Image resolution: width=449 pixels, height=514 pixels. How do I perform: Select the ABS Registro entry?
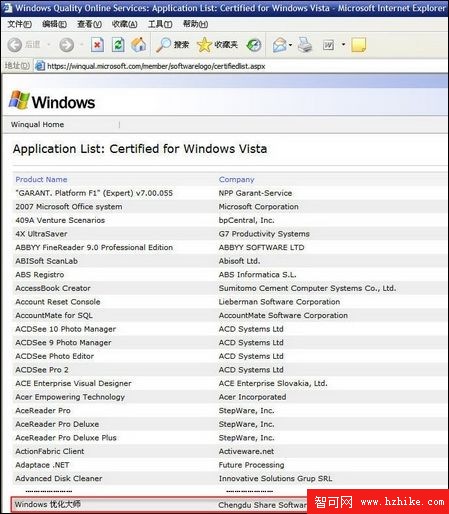[40, 275]
